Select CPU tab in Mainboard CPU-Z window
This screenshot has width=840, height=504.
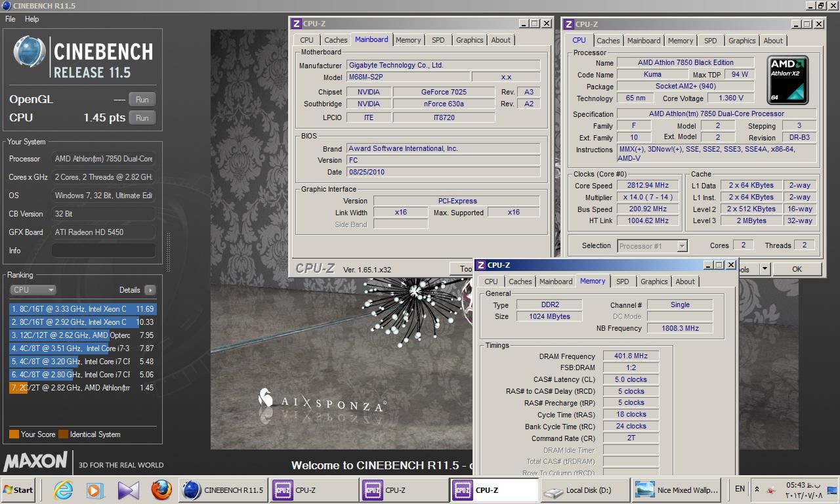[x=306, y=40]
